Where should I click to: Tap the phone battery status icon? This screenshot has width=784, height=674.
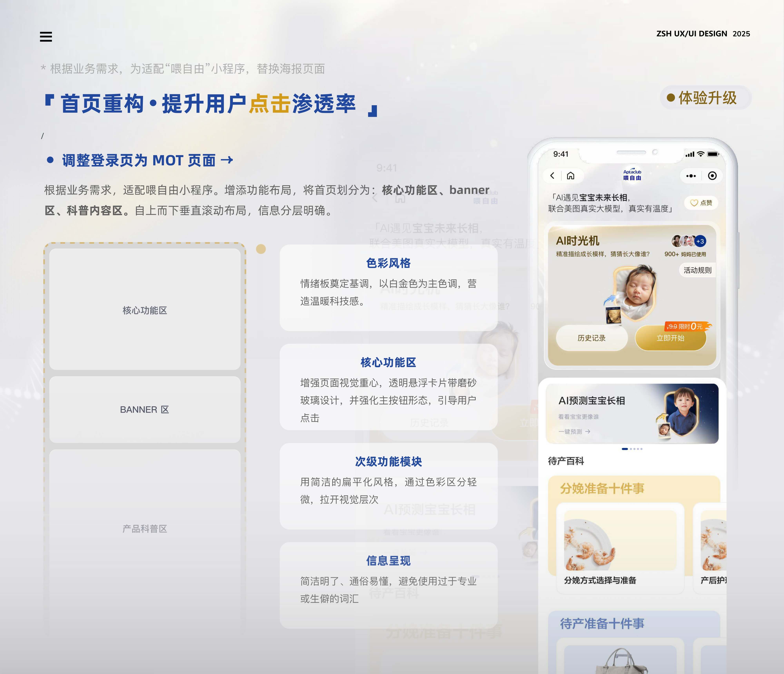(713, 154)
